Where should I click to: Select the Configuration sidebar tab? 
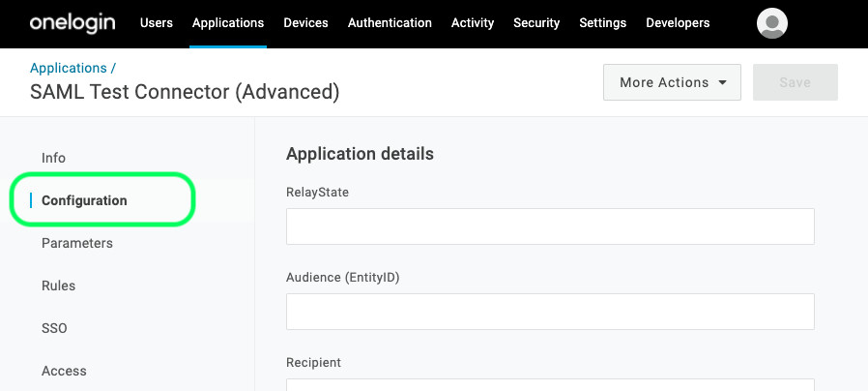click(x=84, y=200)
